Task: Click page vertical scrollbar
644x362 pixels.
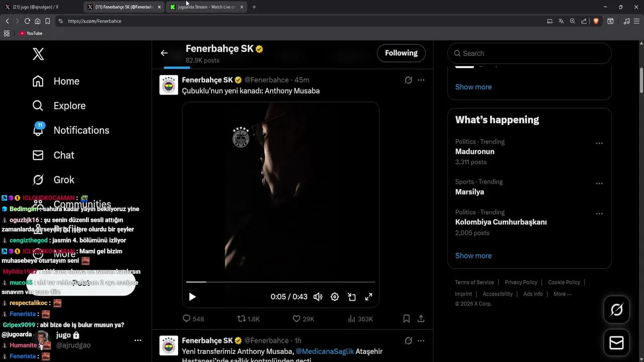Action: (x=641, y=80)
